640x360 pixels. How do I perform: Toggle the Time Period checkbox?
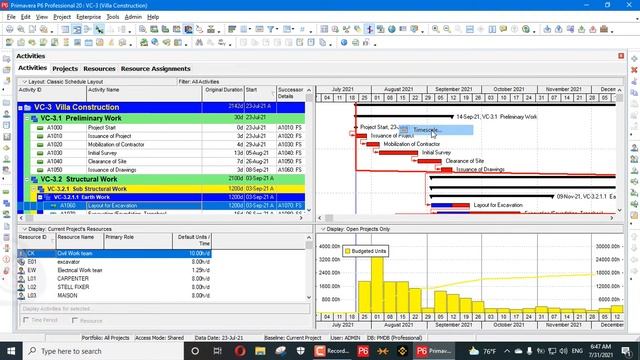click(x=26, y=320)
